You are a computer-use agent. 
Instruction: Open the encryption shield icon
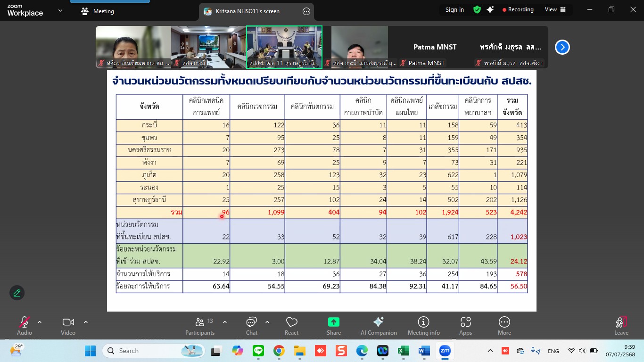click(x=477, y=10)
